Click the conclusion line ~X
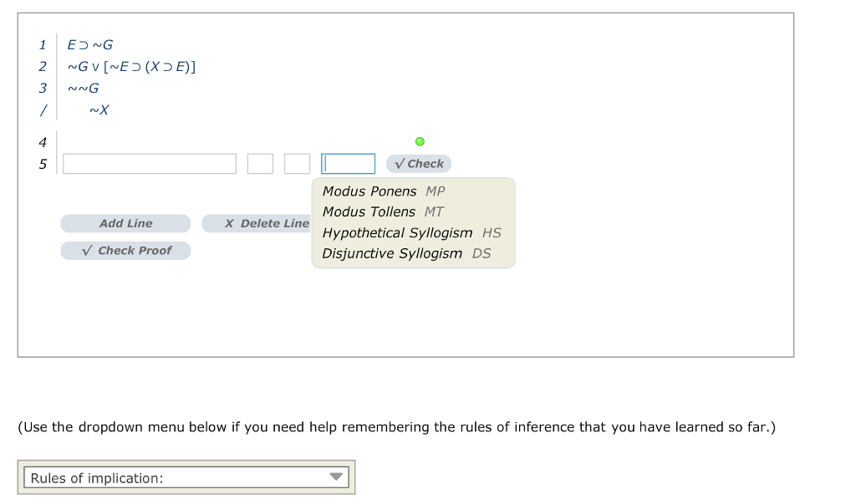This screenshot has width=856, height=504. coord(98,109)
